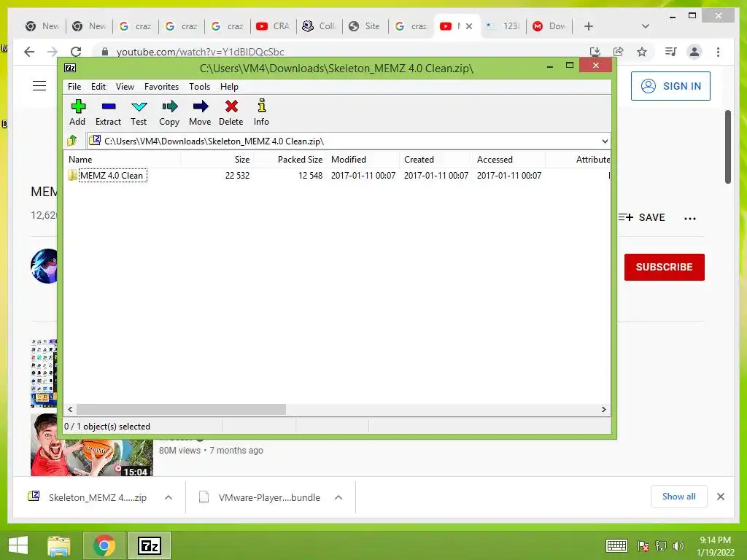Sort by the Packed Size column header
The image size is (747, 560).
click(x=290, y=160)
